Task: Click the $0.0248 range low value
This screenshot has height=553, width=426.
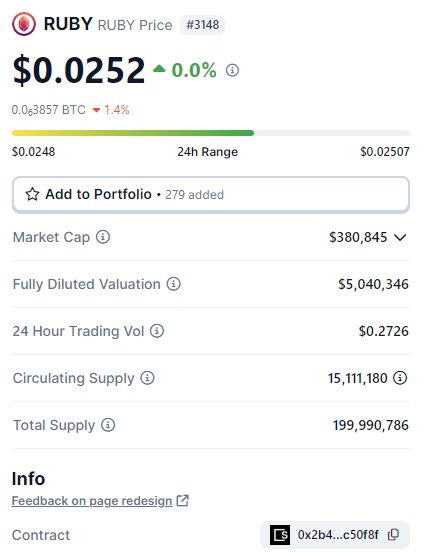Action: [34, 152]
